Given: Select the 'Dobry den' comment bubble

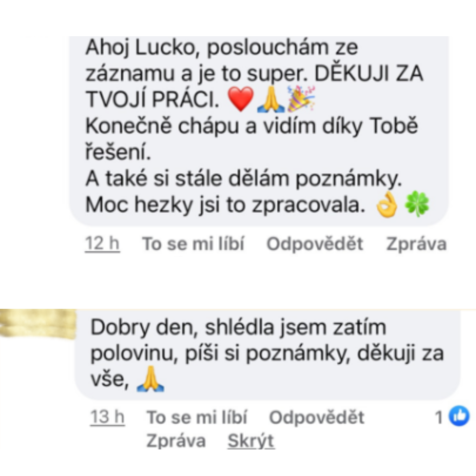Looking at the screenshot, I should (x=268, y=355).
